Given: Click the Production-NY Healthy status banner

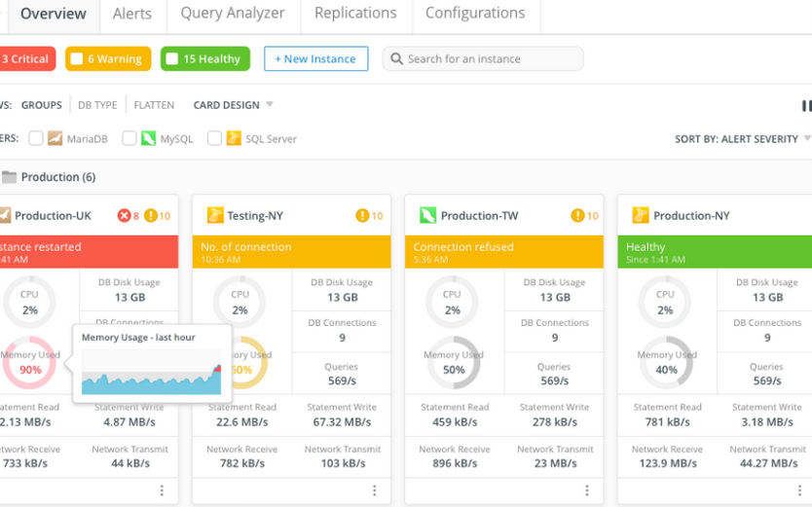Looking at the screenshot, I should click(715, 252).
